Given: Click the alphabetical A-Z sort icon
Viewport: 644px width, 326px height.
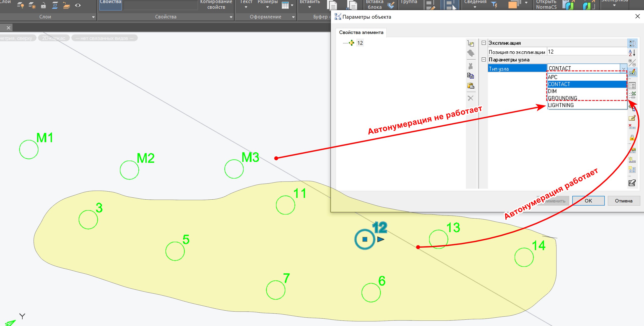Looking at the screenshot, I should (x=632, y=53).
